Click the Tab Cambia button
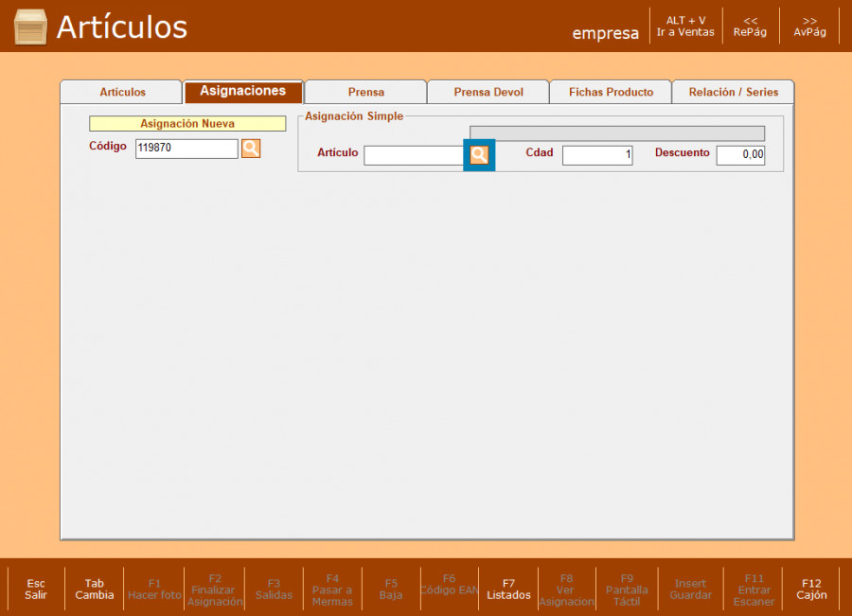852x616 pixels. [95, 589]
